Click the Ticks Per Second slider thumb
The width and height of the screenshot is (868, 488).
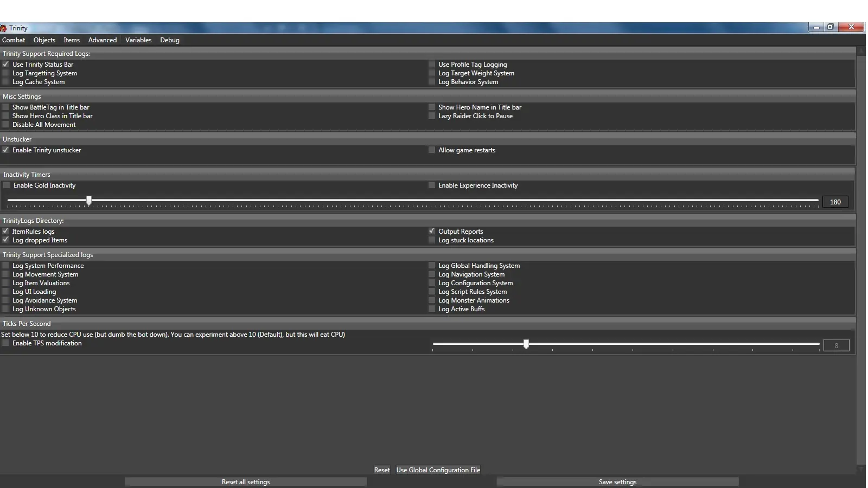point(526,344)
